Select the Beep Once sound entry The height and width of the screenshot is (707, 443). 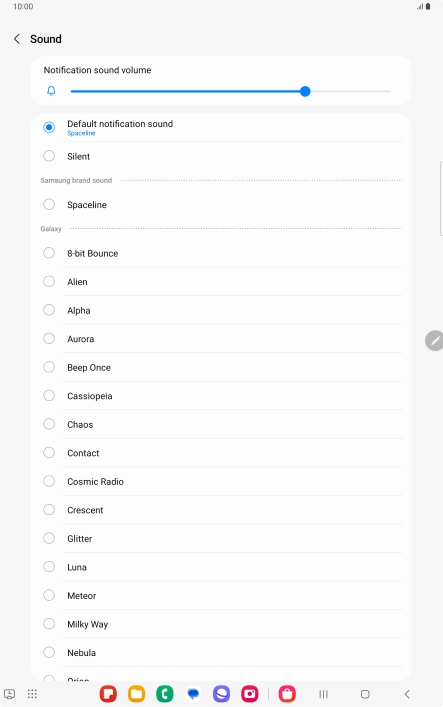[222, 367]
